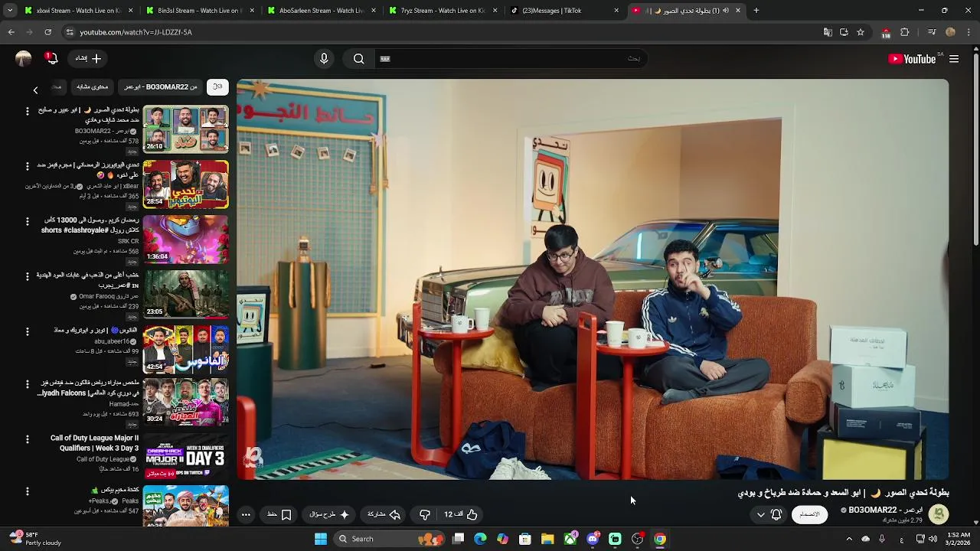980x551 pixels.
Task: Open BO3OMAR22 channel avatar
Action: (938, 514)
